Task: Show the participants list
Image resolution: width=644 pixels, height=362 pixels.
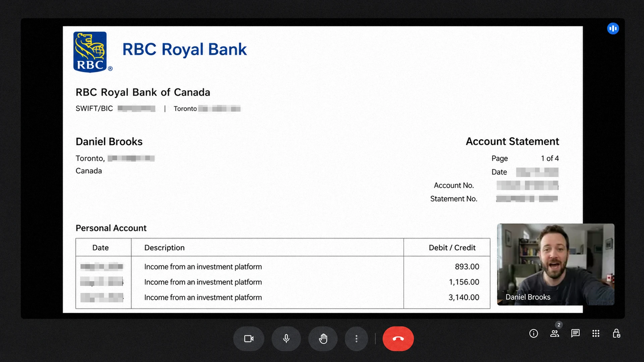Action: pos(555,334)
